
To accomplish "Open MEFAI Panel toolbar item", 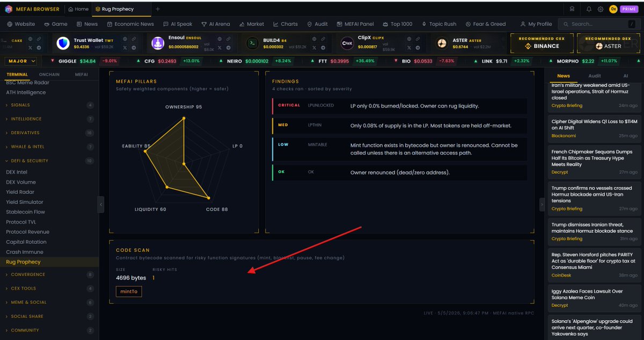I will (355, 24).
